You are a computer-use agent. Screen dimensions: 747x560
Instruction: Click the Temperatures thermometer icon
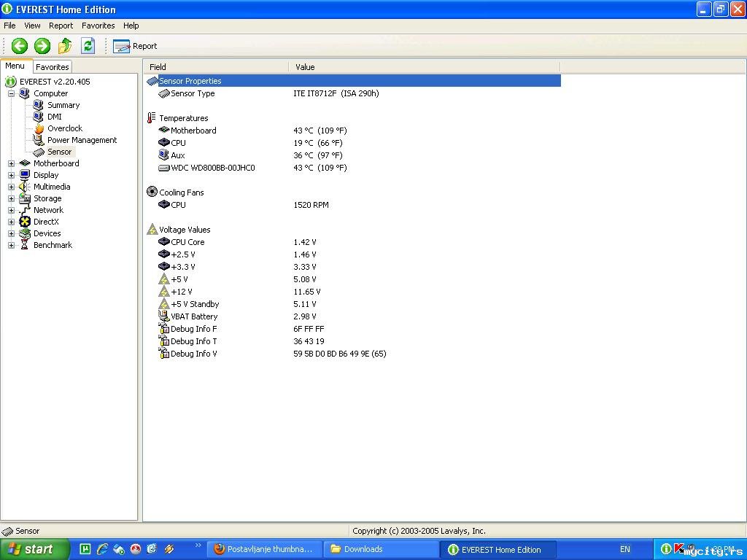click(x=152, y=118)
